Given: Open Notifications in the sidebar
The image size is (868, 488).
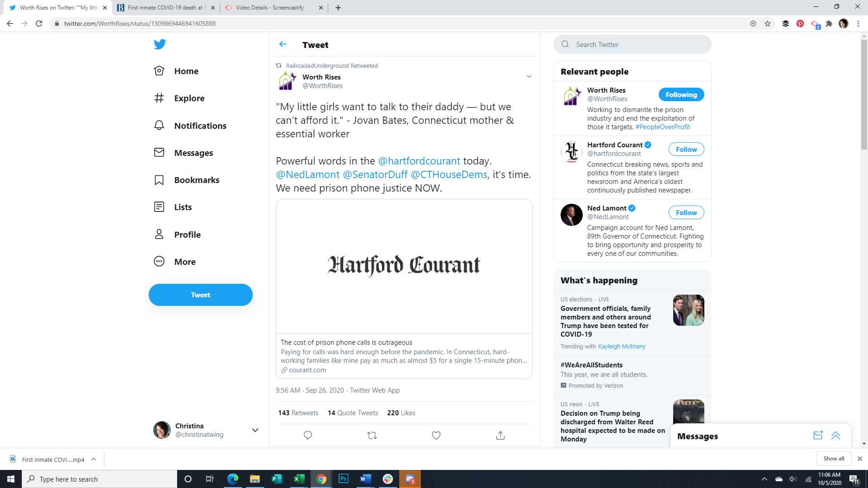Looking at the screenshot, I should [200, 126].
